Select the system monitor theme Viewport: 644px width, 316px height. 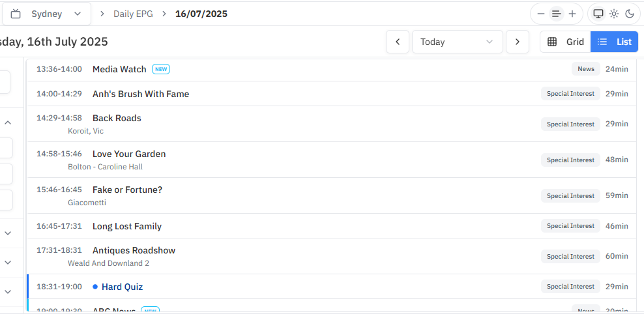tap(598, 14)
